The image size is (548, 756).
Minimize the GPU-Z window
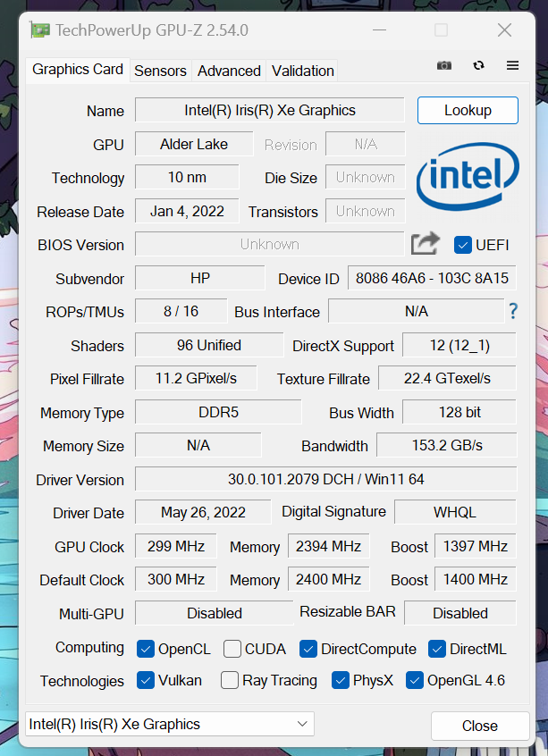click(x=380, y=29)
